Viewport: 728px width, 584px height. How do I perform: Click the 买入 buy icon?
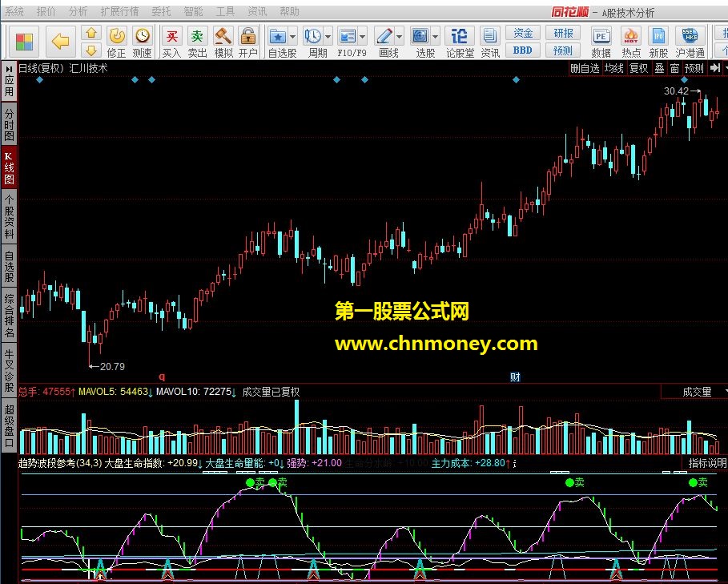coord(171,42)
